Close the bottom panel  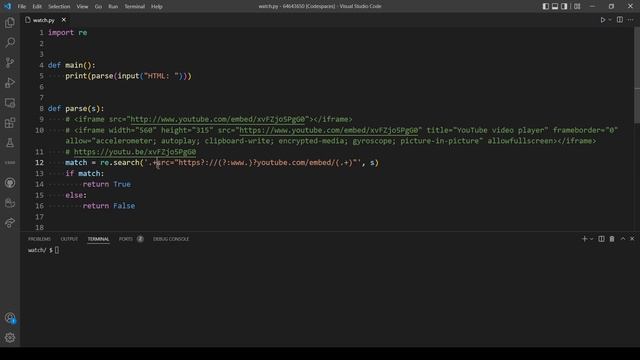[632, 239]
